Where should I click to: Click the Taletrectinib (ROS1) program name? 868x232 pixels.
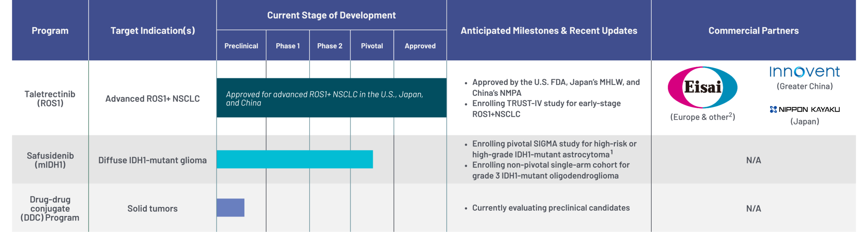[50, 99]
